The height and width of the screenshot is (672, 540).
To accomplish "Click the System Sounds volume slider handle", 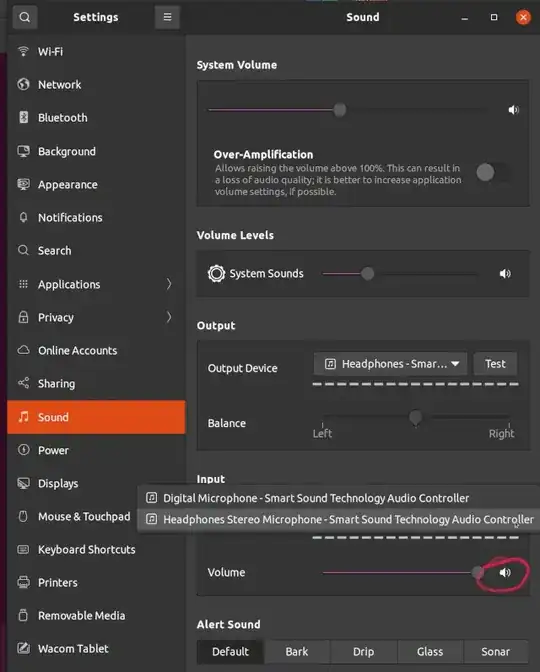I will point(367,273).
